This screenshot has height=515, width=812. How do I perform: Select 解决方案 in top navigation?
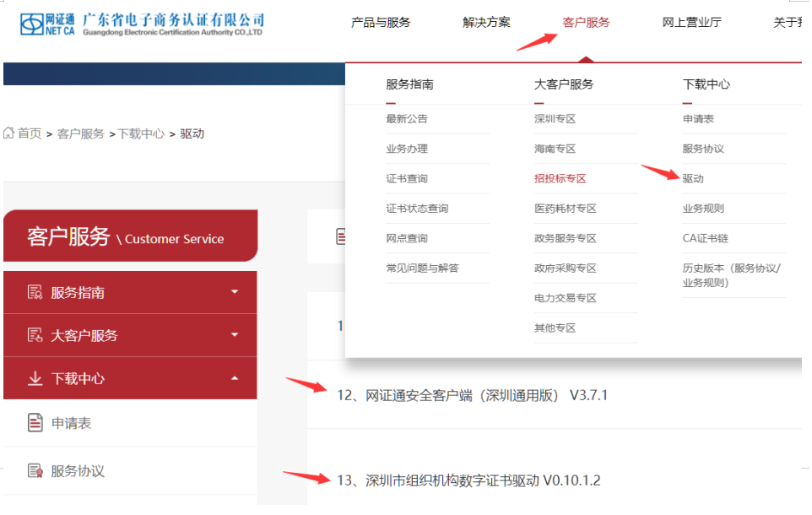(486, 23)
